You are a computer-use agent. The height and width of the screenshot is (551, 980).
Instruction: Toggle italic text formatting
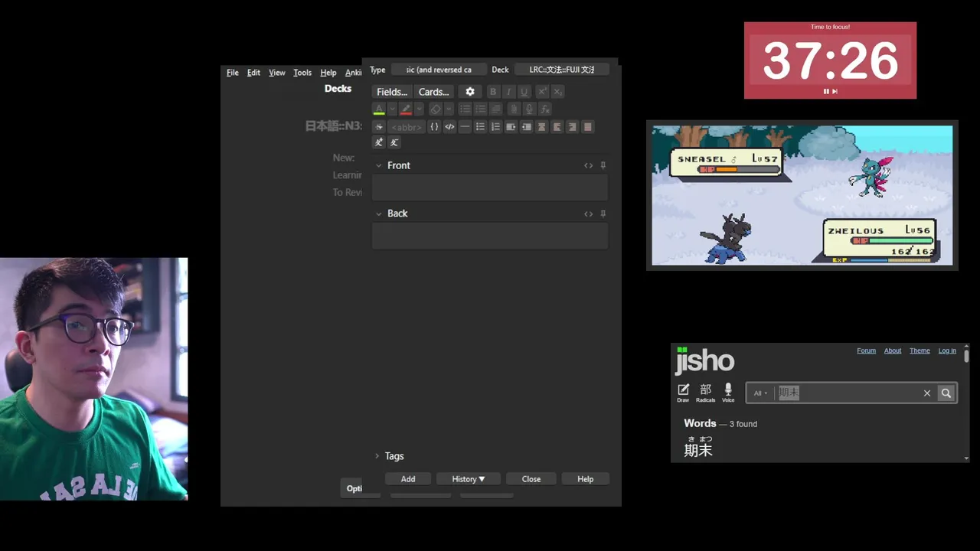tap(508, 92)
